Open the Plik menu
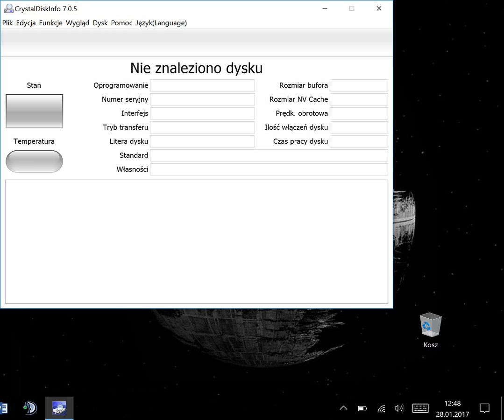The height and width of the screenshot is (420, 504). tap(7, 23)
